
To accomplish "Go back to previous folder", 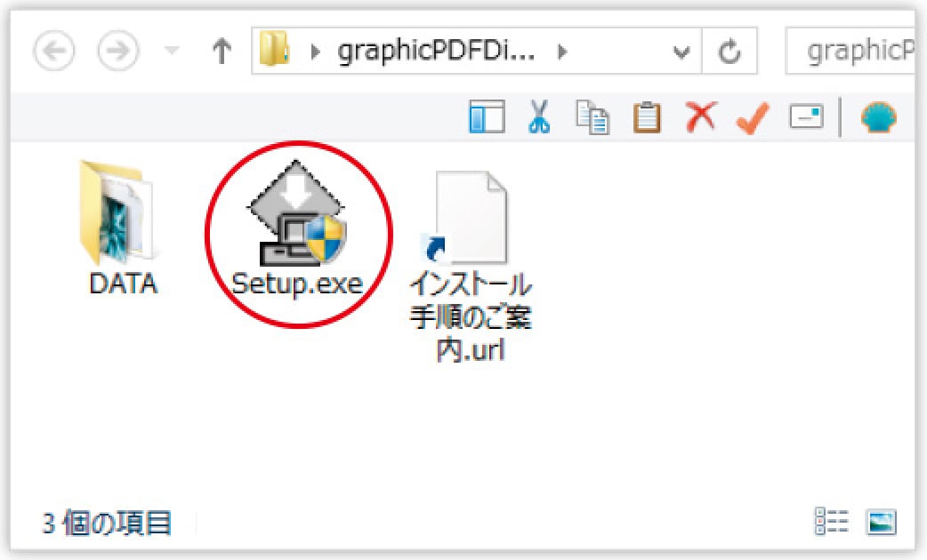I will click(x=55, y=52).
